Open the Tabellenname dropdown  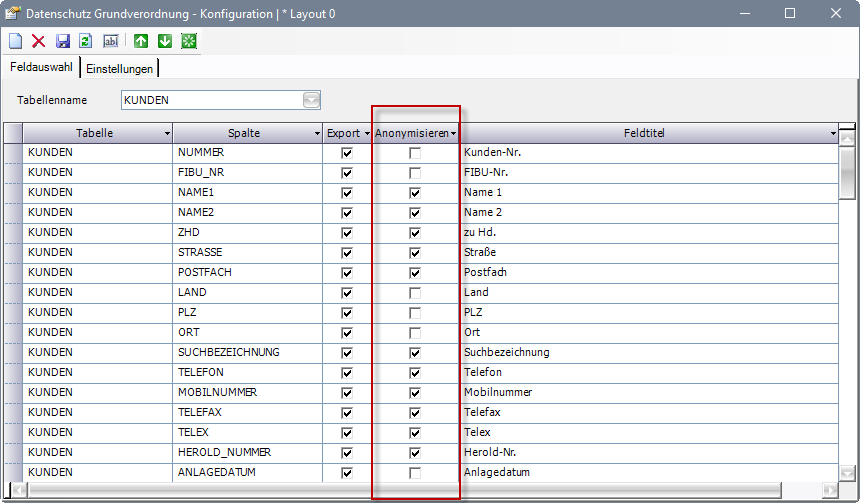point(311,100)
